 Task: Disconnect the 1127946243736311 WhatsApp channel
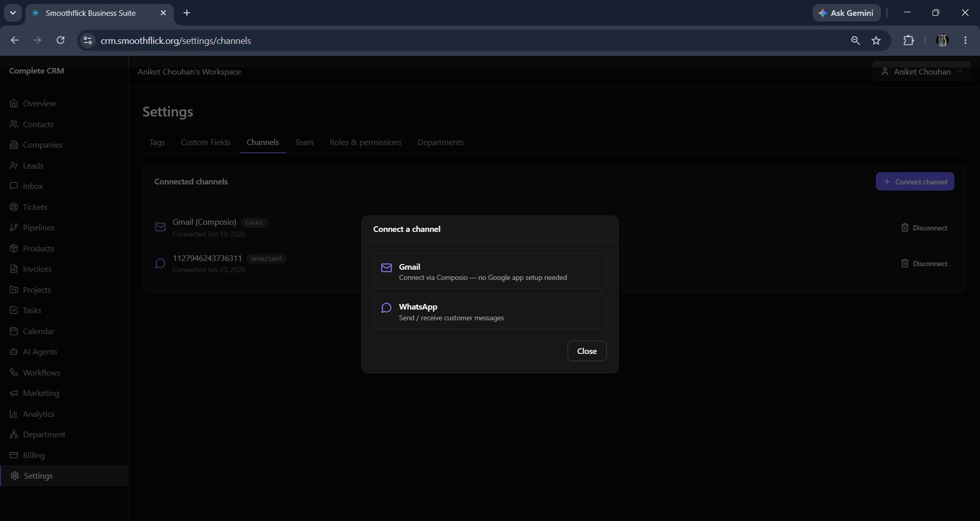[924, 264]
